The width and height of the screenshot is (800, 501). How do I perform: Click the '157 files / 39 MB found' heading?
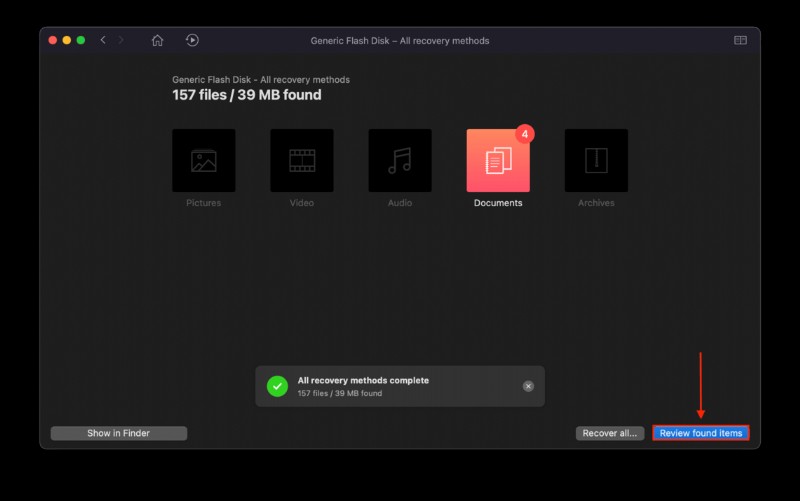[x=247, y=95]
